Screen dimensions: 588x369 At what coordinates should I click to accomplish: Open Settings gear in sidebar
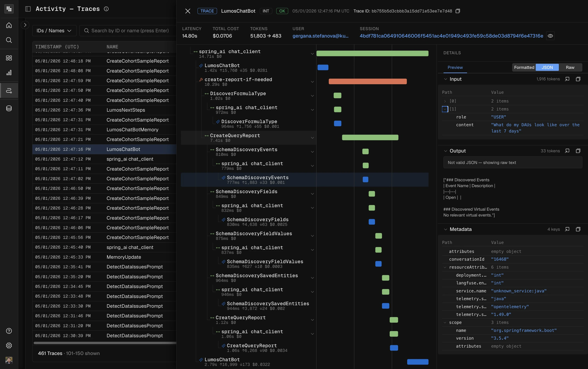[x=9, y=346]
